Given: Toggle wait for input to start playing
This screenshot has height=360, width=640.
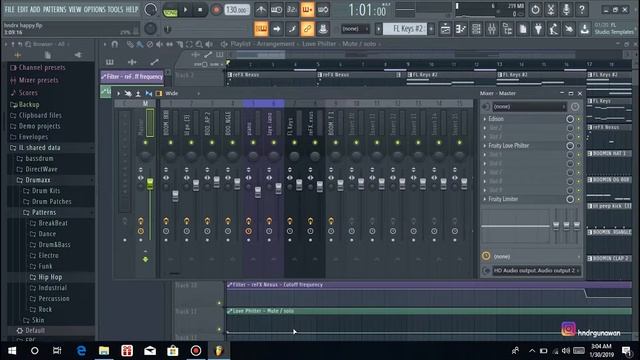Looking at the screenshot, I should click(276, 10).
